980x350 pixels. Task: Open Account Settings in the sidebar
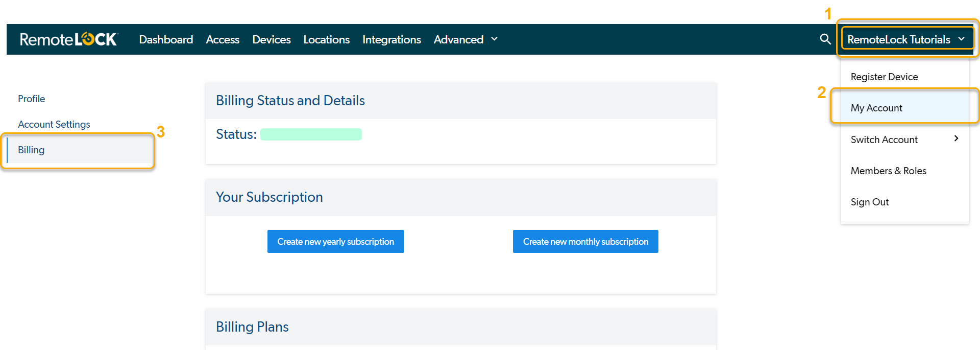pos(54,124)
